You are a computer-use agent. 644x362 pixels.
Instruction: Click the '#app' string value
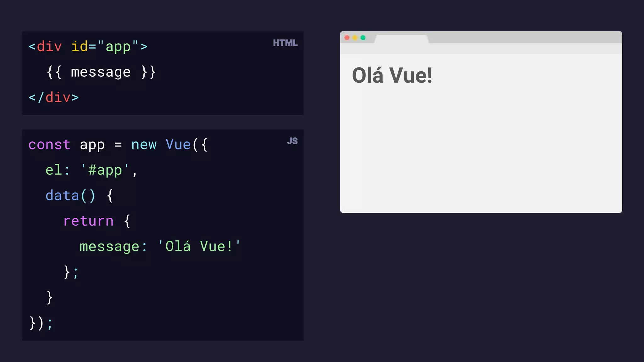point(105,170)
